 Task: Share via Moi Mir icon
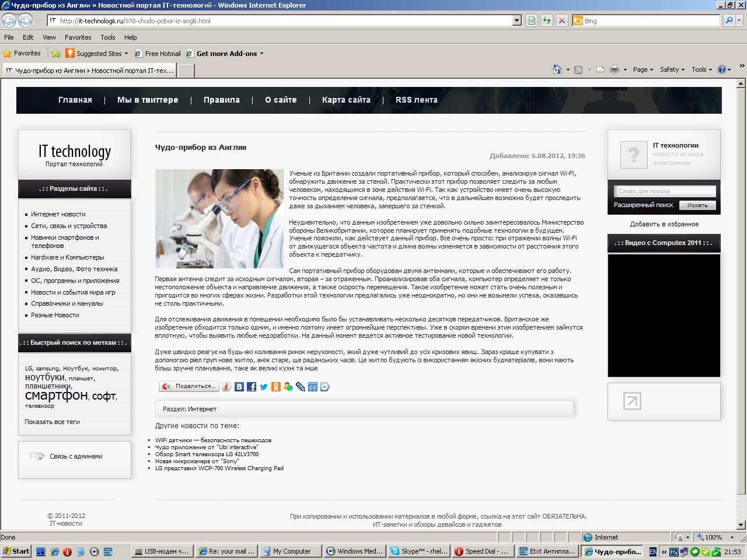(288, 387)
